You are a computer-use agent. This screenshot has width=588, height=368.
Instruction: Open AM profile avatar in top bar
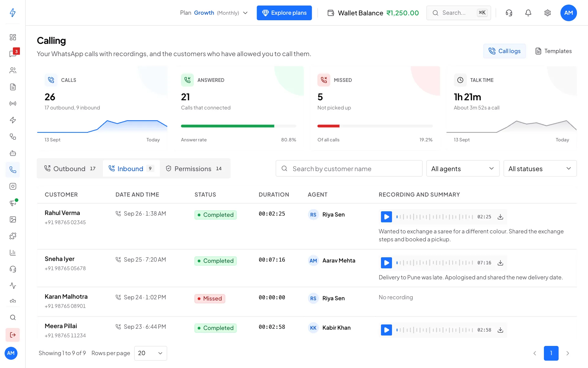coord(568,13)
